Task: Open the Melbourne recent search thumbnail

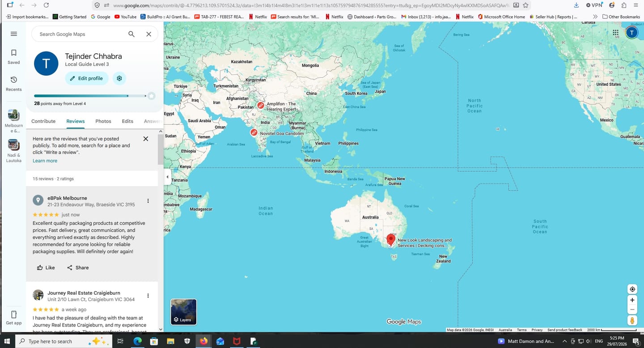Action: pyautogui.click(x=13, y=115)
